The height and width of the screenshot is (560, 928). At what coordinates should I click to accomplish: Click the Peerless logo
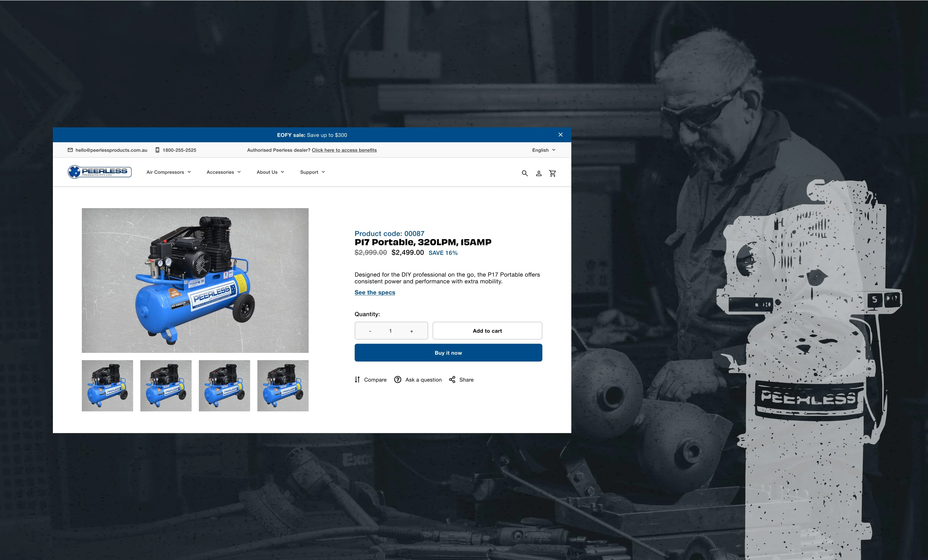tap(100, 172)
